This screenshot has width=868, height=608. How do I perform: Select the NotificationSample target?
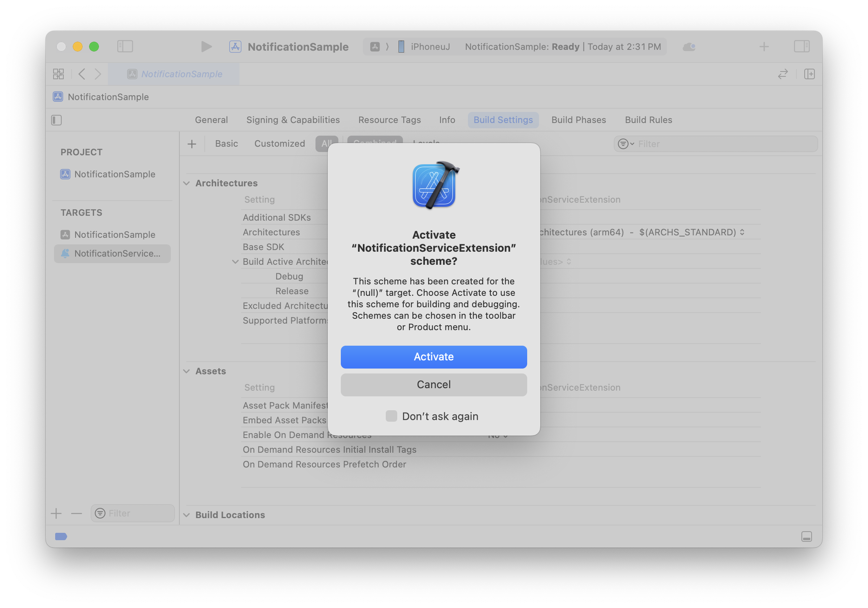pyautogui.click(x=114, y=235)
